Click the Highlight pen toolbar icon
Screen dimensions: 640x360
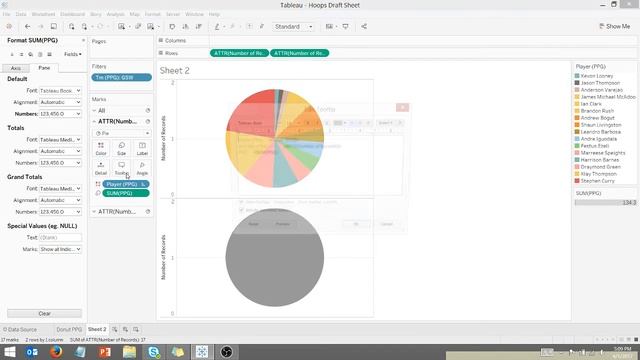pos(217,27)
